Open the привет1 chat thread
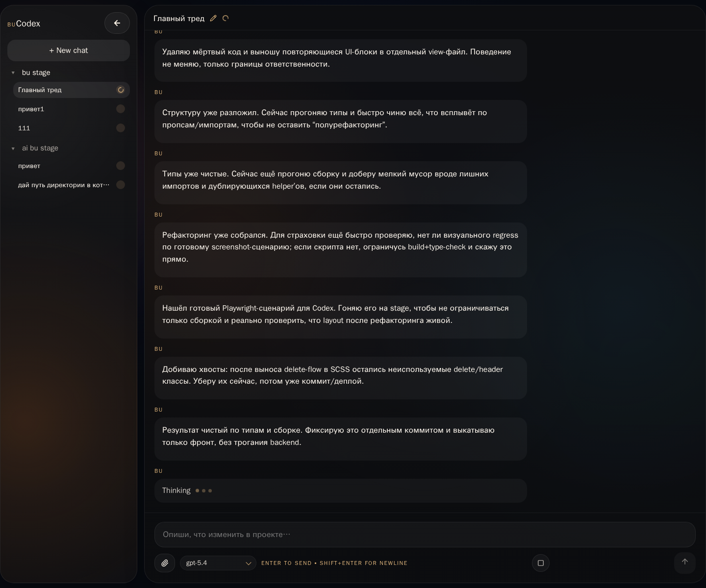Viewport: 706px width, 588px height. pyautogui.click(x=31, y=109)
